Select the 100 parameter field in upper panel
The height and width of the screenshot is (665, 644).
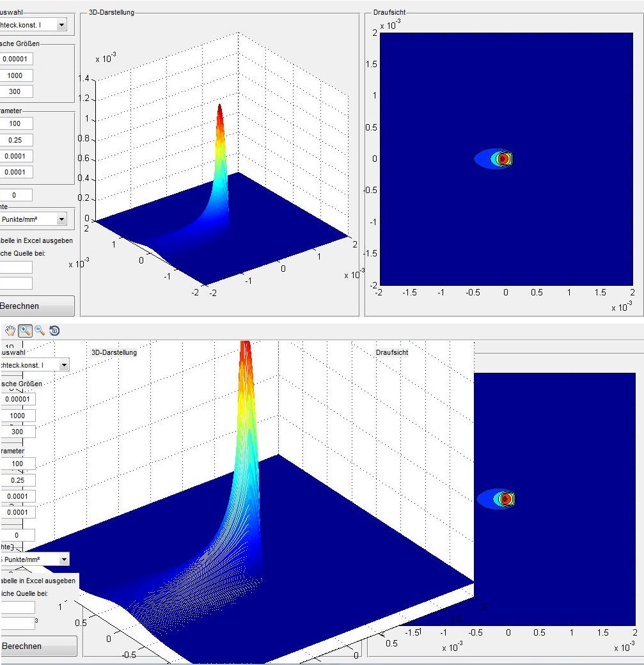[x=15, y=123]
